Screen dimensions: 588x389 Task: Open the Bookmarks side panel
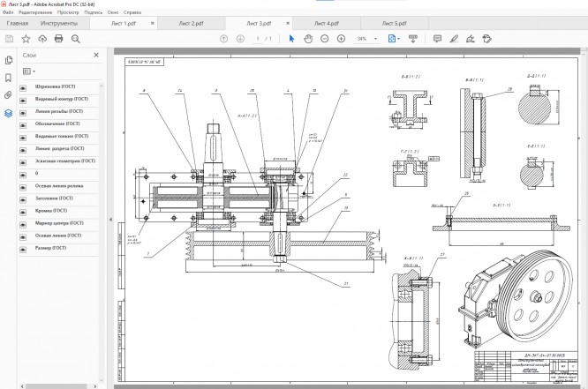9,78
